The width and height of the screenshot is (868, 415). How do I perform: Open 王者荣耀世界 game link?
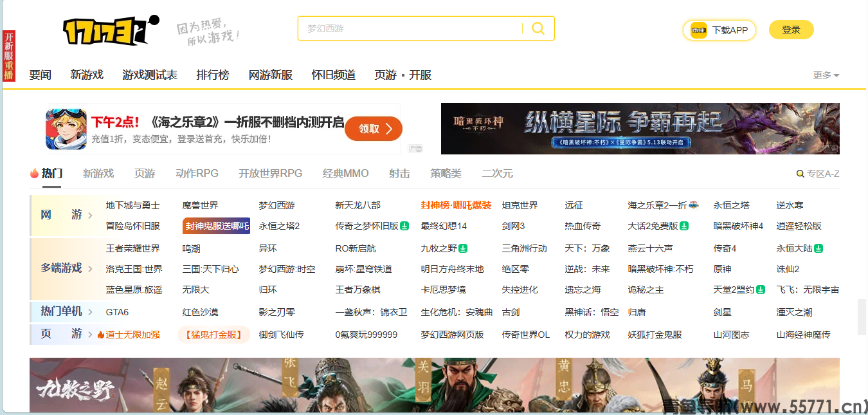(132, 248)
